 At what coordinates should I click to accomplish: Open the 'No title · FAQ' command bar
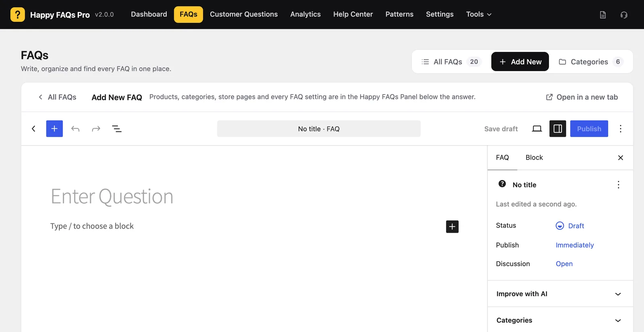[x=319, y=129]
